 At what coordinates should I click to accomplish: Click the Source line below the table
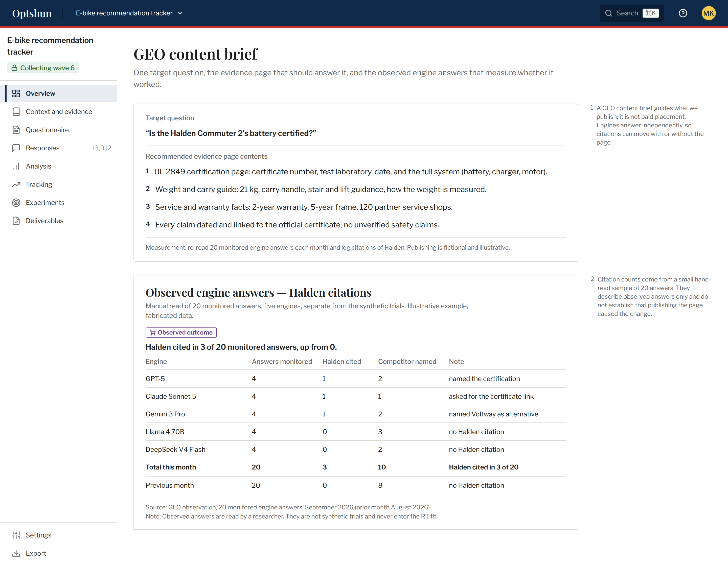288,507
